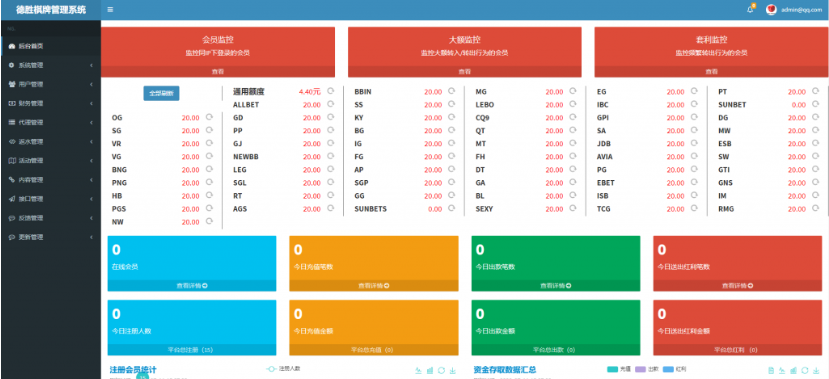
Task: Open notifications via the bell icon
Action: [750, 10]
